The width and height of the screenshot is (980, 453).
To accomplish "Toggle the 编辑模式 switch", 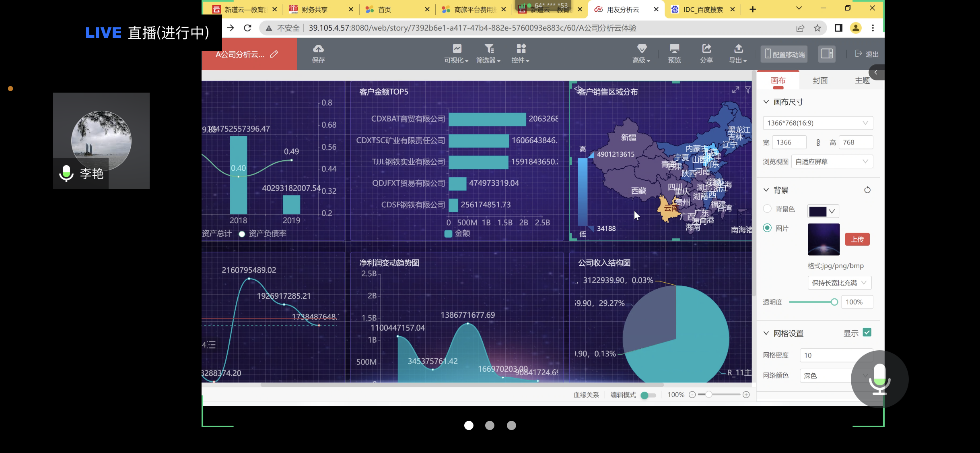I will point(648,395).
